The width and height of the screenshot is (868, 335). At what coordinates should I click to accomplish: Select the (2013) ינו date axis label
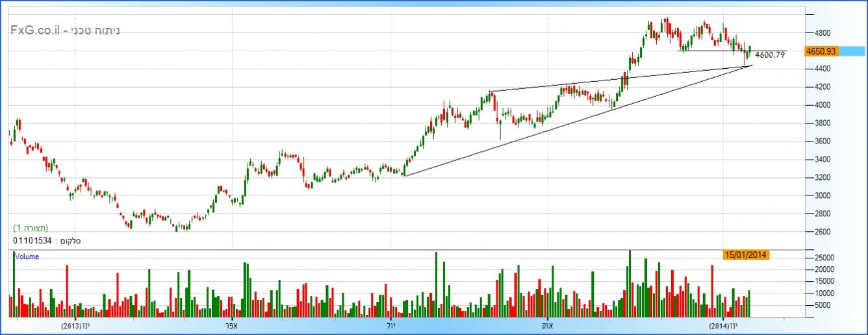[75, 325]
